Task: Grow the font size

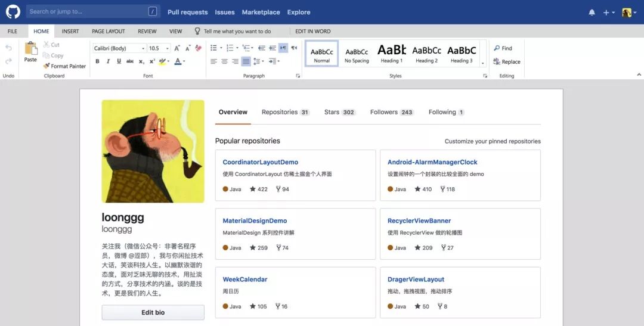Action: click(177, 48)
